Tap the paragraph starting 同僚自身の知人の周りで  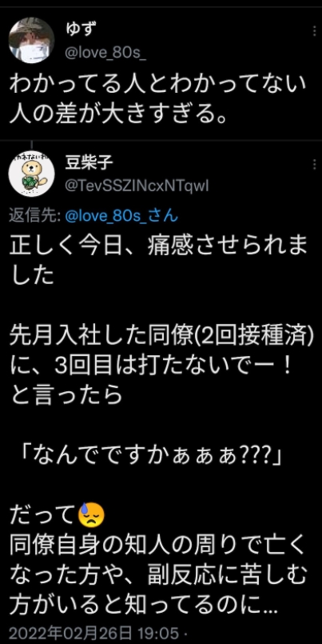click(x=158, y=577)
